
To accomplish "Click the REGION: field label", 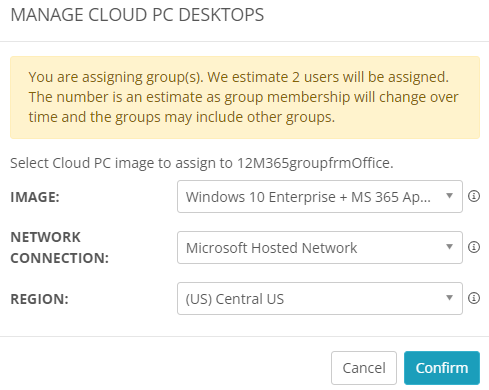I will [39, 299].
